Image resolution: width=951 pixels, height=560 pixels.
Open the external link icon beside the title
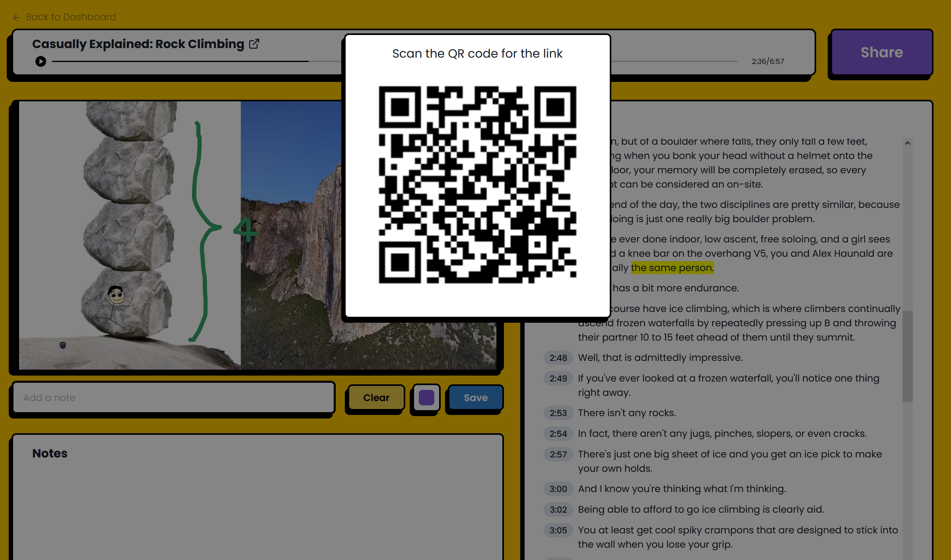coord(254,44)
